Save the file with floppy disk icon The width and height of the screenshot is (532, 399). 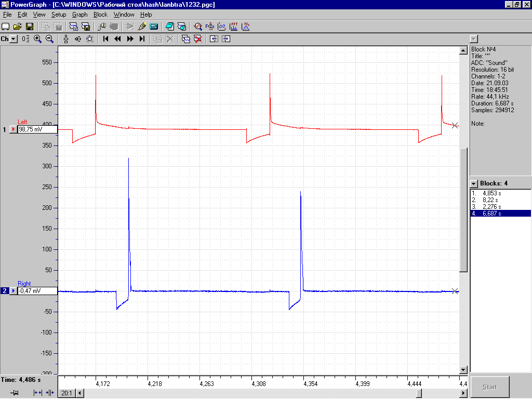click(30, 26)
